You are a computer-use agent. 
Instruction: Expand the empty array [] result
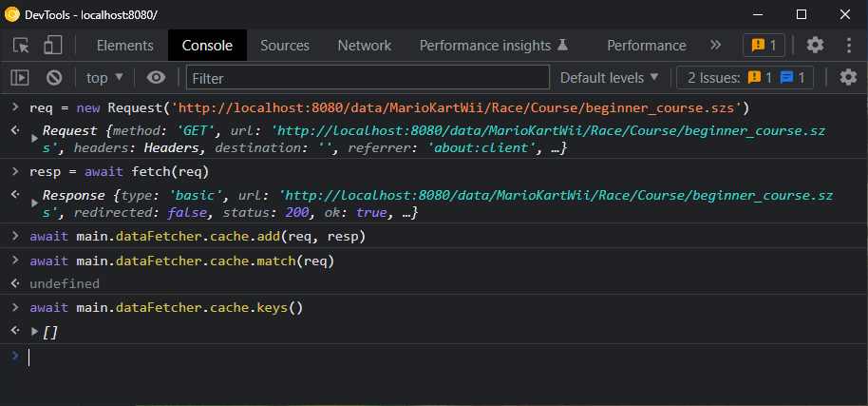point(35,332)
